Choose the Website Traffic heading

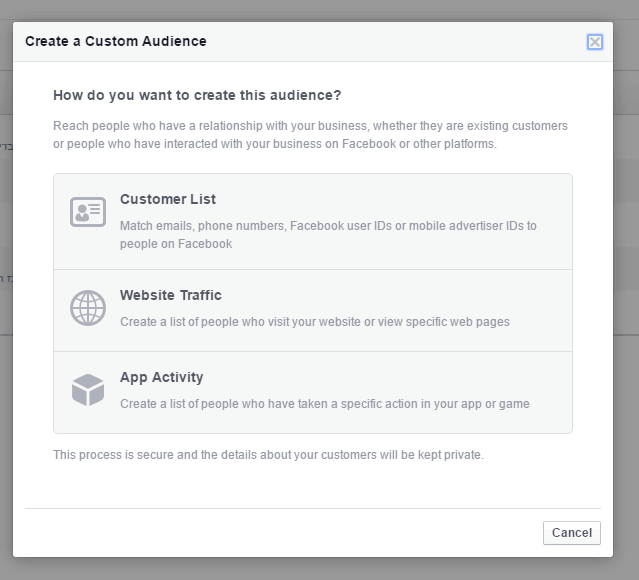(x=171, y=295)
